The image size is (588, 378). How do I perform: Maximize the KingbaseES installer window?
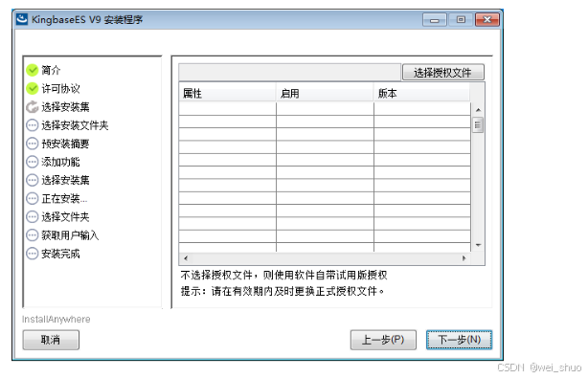point(461,19)
